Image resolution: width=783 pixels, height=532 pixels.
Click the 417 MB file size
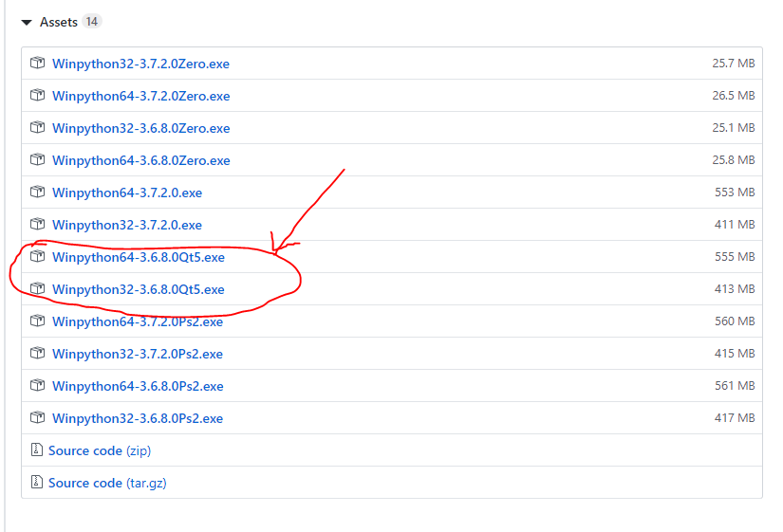[x=735, y=417]
